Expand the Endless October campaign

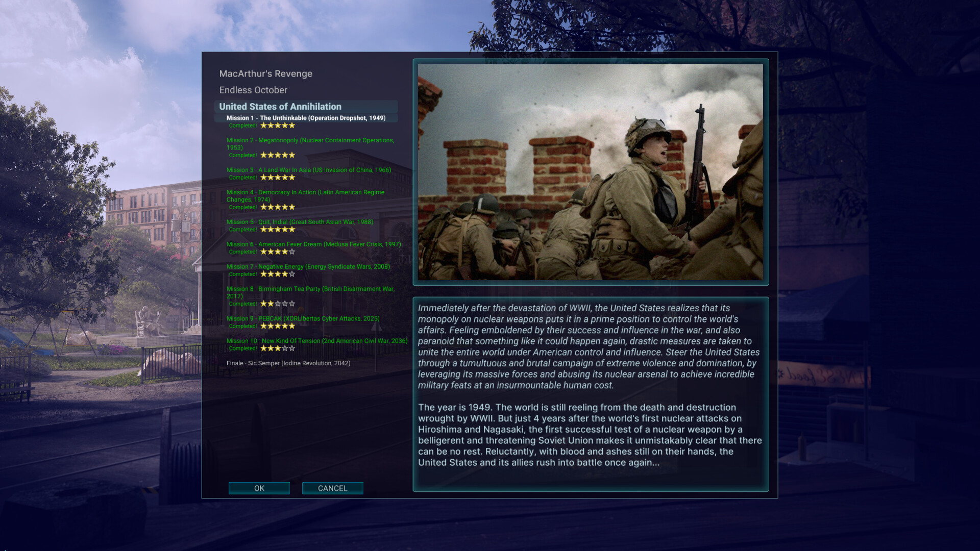click(x=253, y=90)
